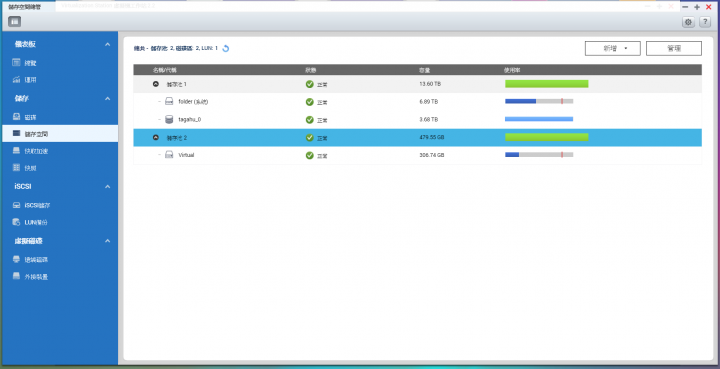The height and width of the screenshot is (369, 720).
Task: Minimize the Storage Manager window
Action: click(x=685, y=7)
